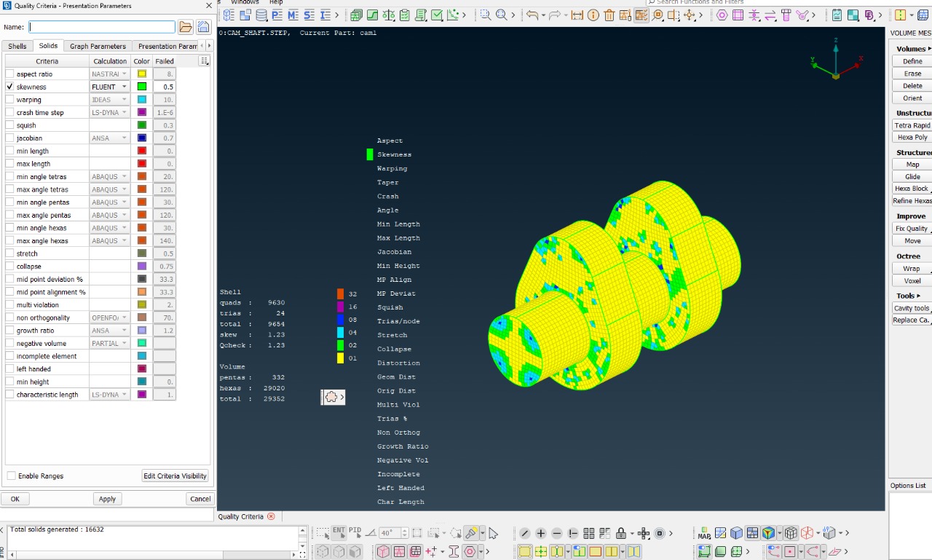Open characteristic length LS-DYNA dropdown
This screenshot has height=560, width=932.
(x=110, y=395)
